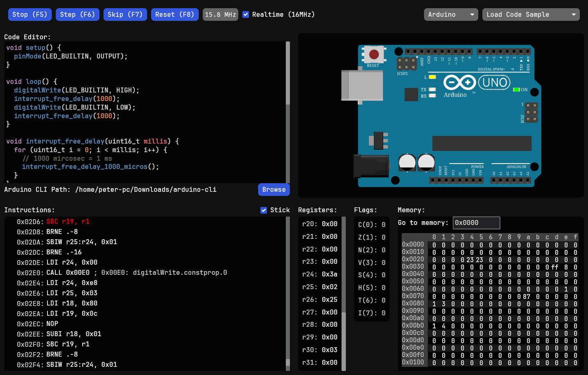
Task: Click the ANALOG IN pin header
Action: (511, 180)
